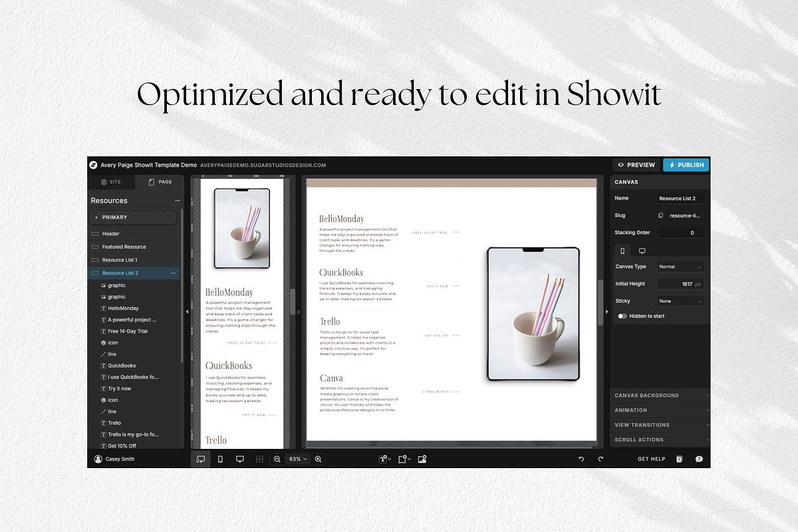The width and height of the screenshot is (798, 532).
Task: Copy the slug with the copy icon
Action: coord(660,215)
